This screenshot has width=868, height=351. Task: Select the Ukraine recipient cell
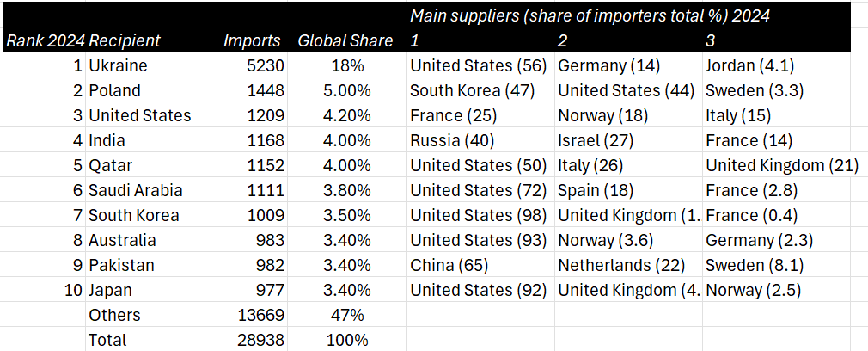click(145, 66)
